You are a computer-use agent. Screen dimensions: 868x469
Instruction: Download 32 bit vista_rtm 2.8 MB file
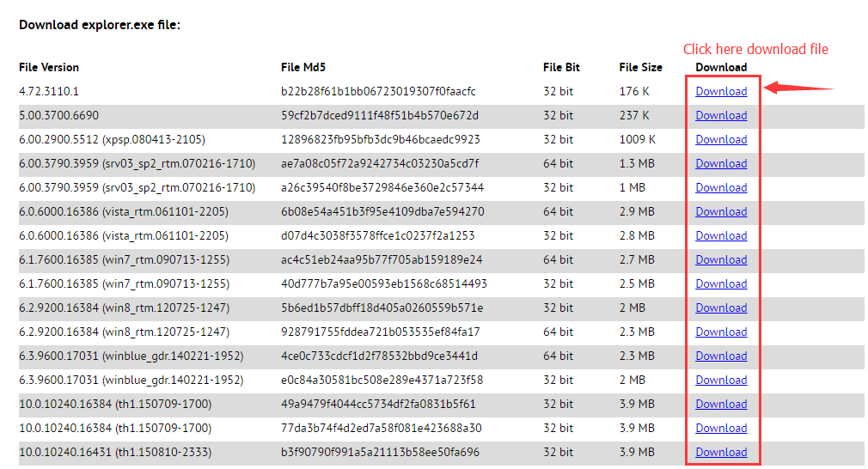click(721, 235)
